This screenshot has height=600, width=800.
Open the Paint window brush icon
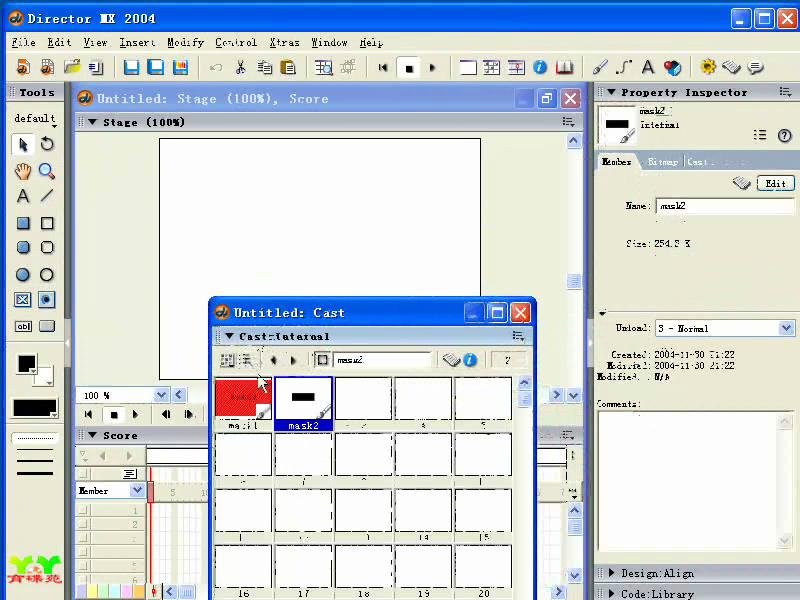click(600, 67)
